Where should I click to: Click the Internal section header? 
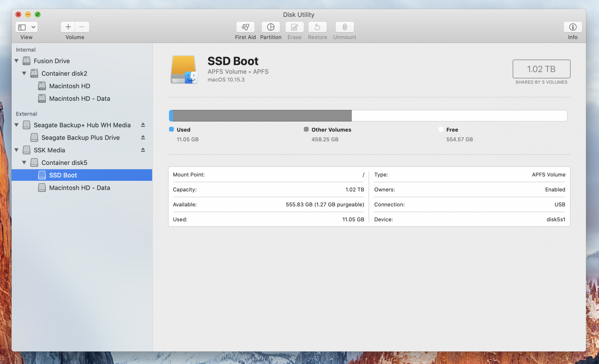(x=26, y=50)
